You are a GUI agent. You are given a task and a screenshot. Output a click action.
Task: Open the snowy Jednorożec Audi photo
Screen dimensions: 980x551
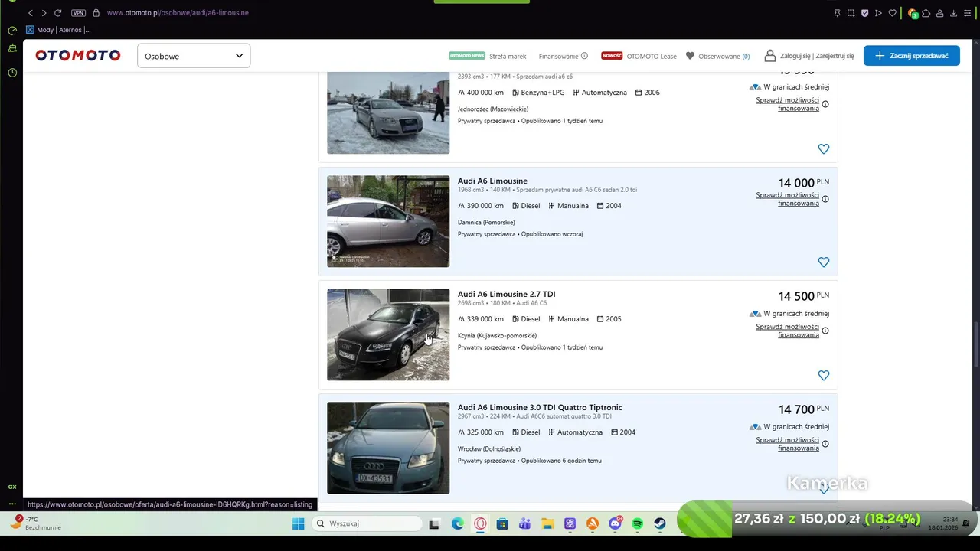click(x=388, y=113)
